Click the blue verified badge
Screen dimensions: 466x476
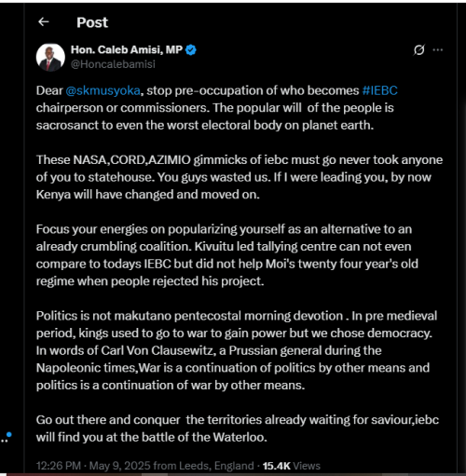coord(191,49)
